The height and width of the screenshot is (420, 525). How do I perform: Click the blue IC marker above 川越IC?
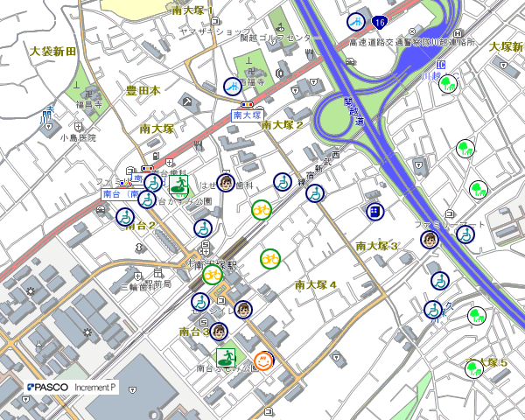[441, 64]
